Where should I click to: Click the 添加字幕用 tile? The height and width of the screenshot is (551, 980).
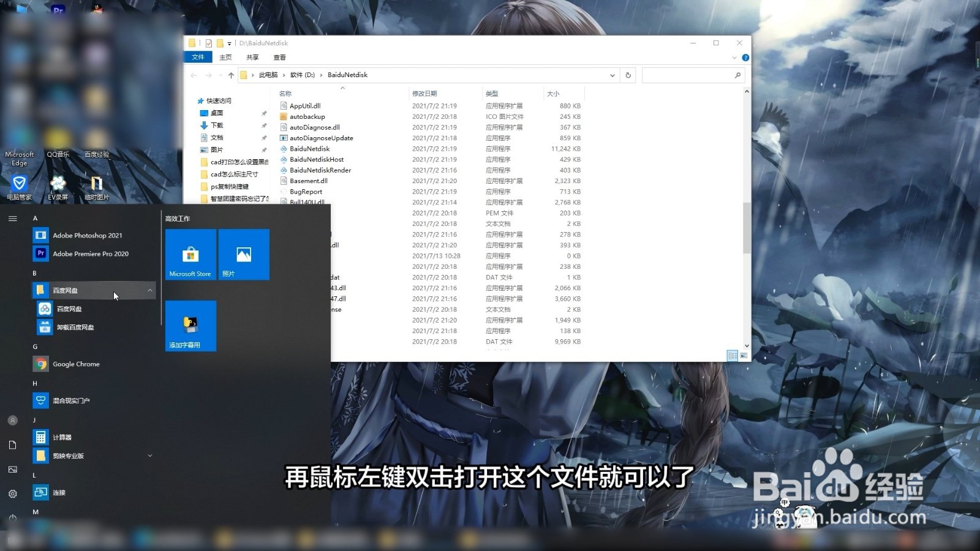click(x=190, y=326)
